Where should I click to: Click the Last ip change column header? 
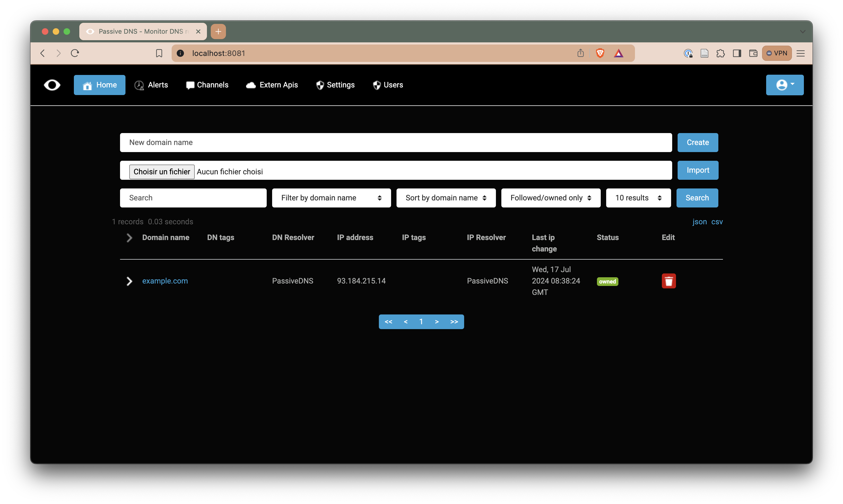coord(544,243)
